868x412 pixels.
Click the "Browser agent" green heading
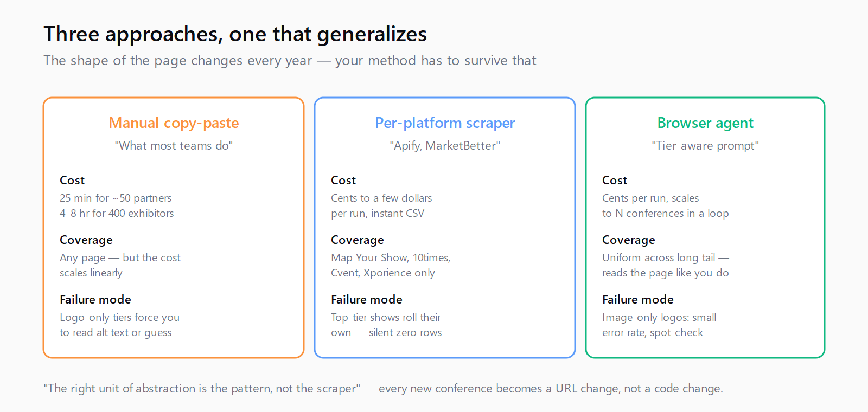(x=705, y=123)
